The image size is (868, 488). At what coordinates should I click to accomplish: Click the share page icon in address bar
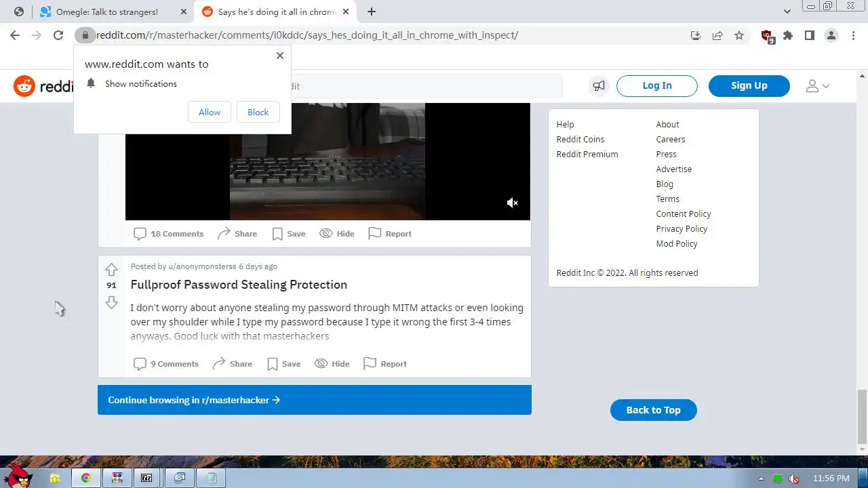tap(717, 35)
